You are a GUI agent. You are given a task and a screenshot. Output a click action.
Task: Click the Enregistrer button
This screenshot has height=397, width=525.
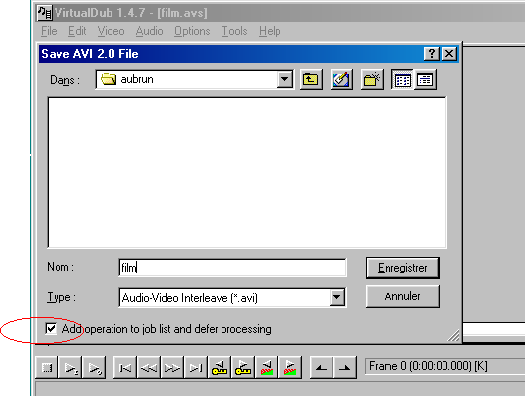coord(403,268)
